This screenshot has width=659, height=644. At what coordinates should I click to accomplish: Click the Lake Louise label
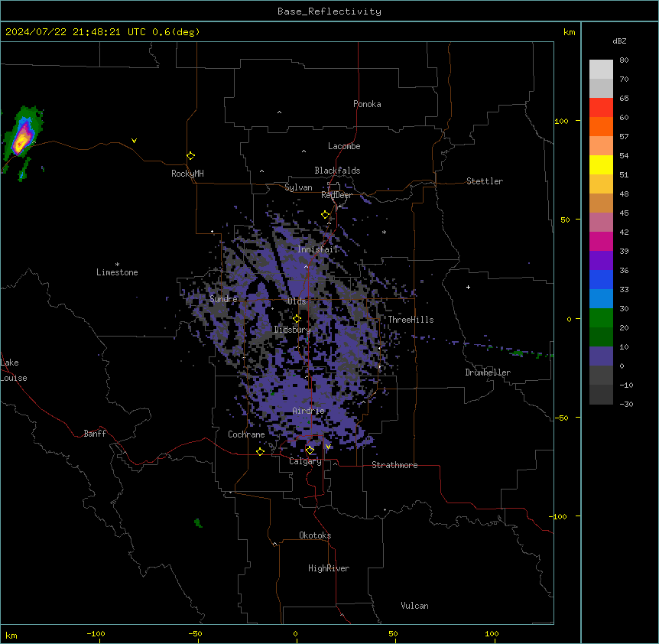pyautogui.click(x=14, y=370)
